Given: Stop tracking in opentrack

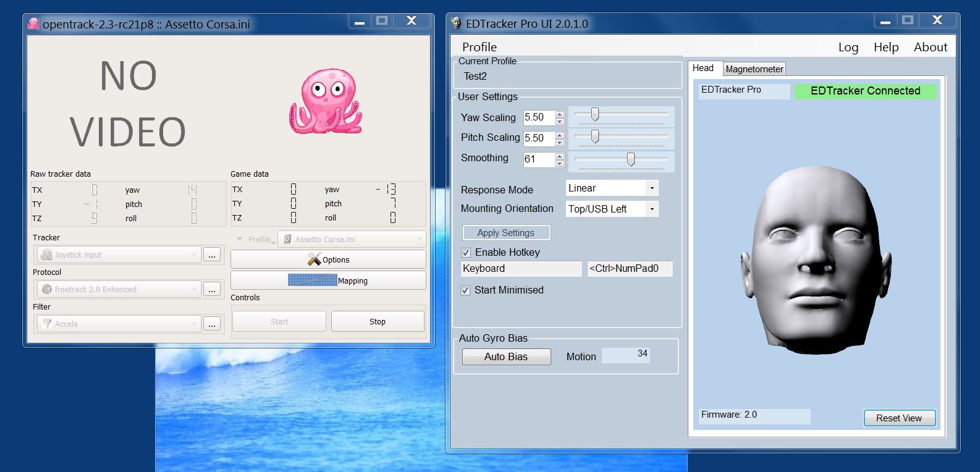Looking at the screenshot, I should click(378, 321).
